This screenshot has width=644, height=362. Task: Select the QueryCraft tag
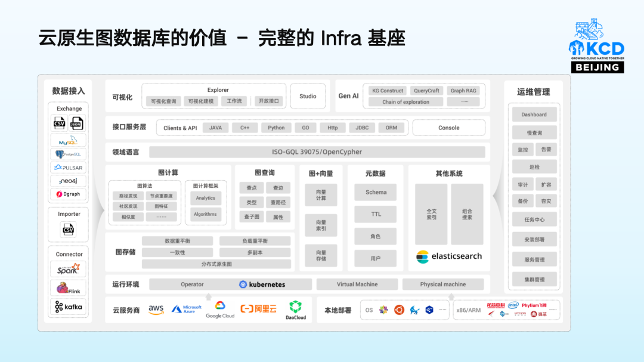tap(426, 91)
